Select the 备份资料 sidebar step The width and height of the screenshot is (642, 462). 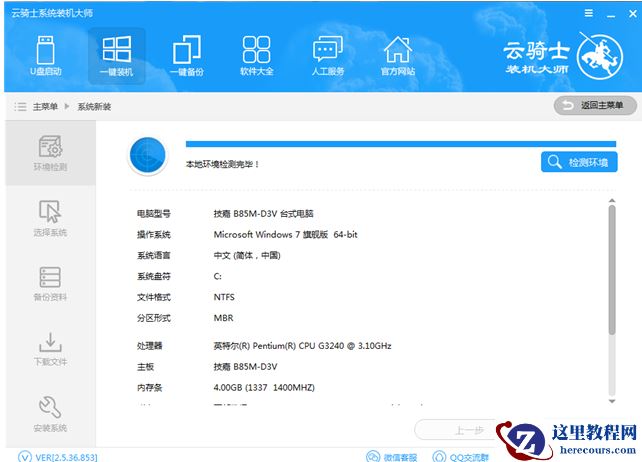pyautogui.click(x=50, y=283)
